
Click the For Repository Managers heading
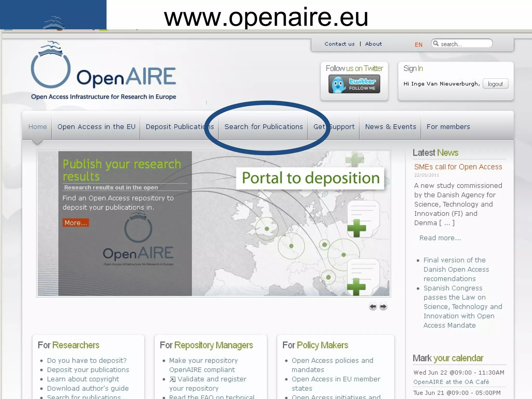click(x=206, y=345)
